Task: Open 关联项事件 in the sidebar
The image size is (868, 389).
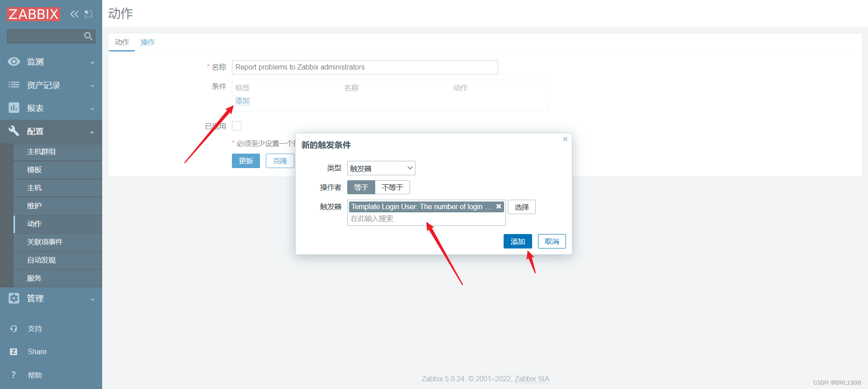Action: [x=58, y=242]
